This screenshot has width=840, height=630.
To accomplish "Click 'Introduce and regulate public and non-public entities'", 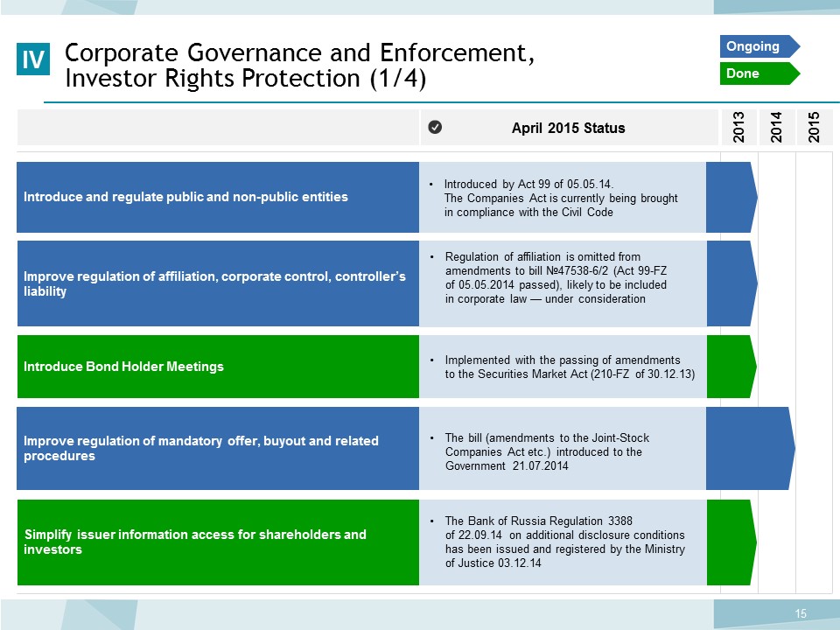I will [x=218, y=197].
